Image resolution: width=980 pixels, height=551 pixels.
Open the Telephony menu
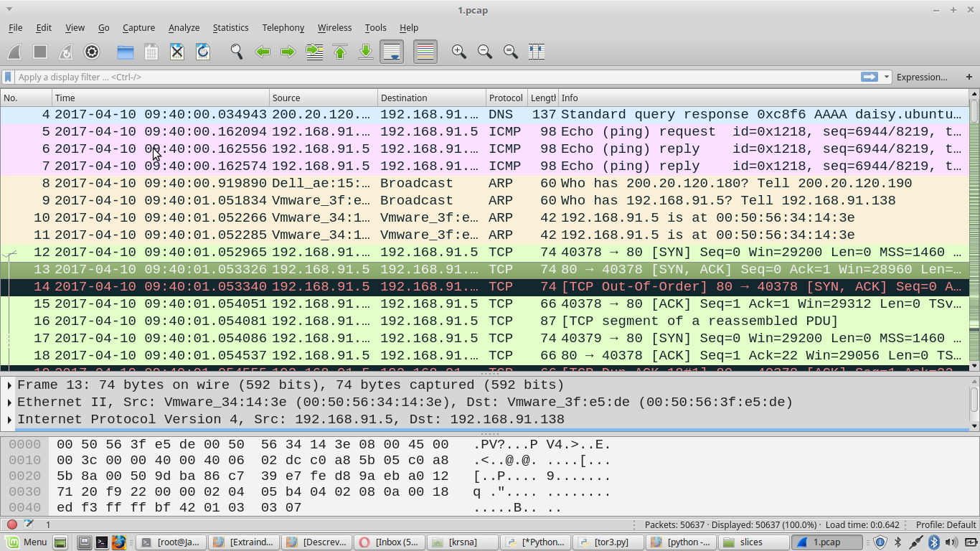(283, 27)
